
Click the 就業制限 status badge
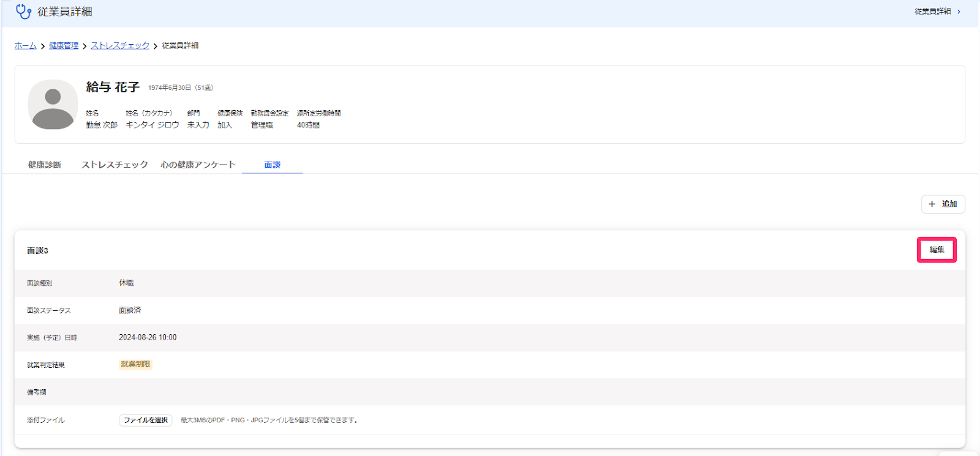click(135, 364)
